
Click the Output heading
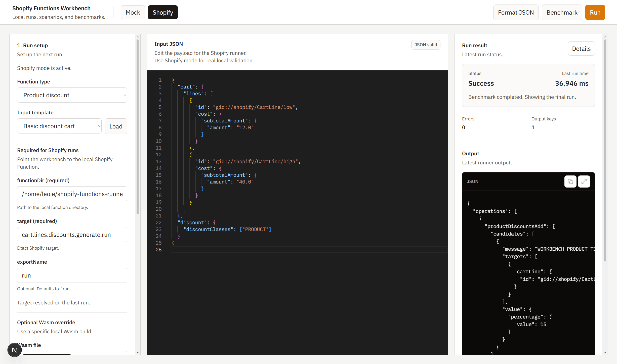(470, 154)
